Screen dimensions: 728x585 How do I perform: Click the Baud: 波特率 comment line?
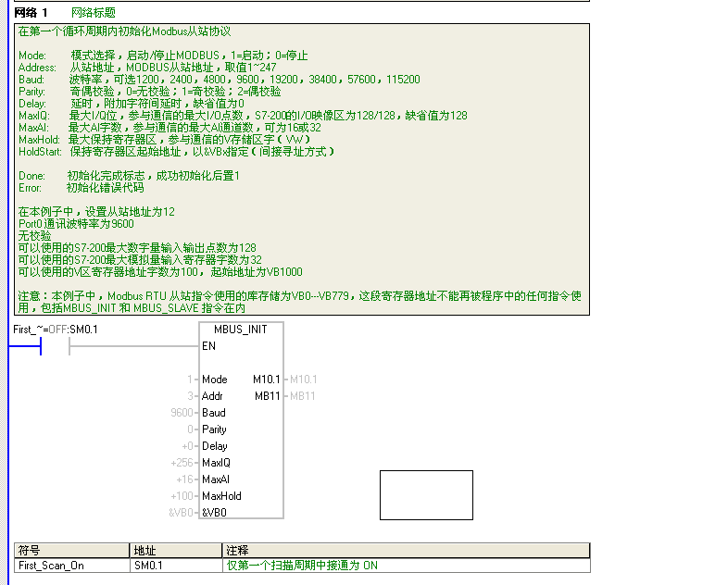pyautogui.click(x=220, y=80)
